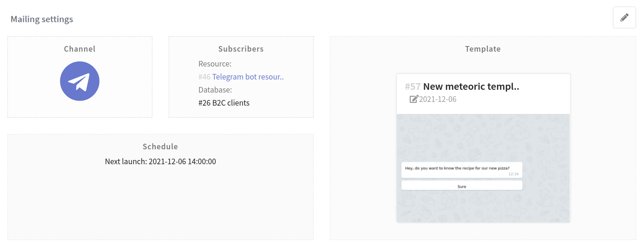
Task: Click the Schedule section heading
Action: click(160, 147)
